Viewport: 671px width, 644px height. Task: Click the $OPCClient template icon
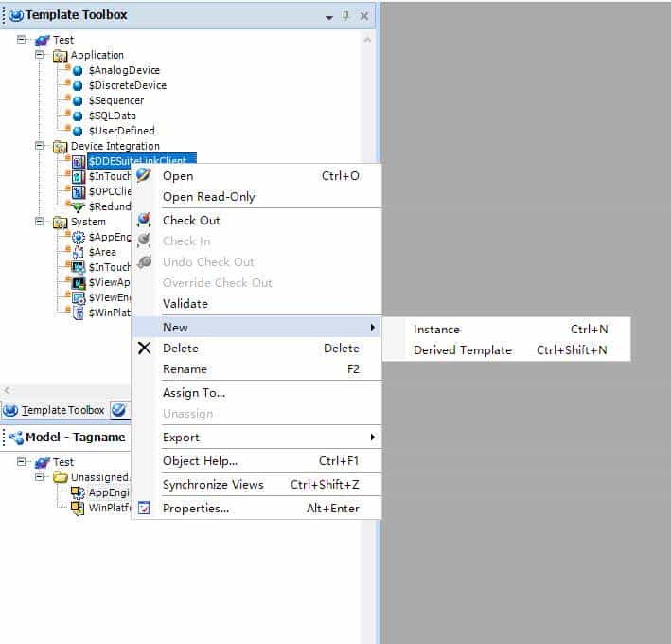(x=79, y=191)
